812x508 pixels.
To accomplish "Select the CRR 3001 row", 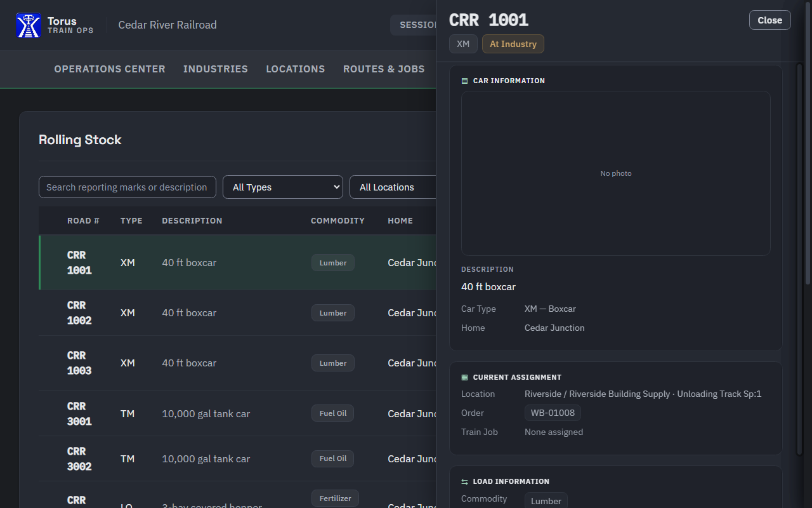I will [x=238, y=413].
